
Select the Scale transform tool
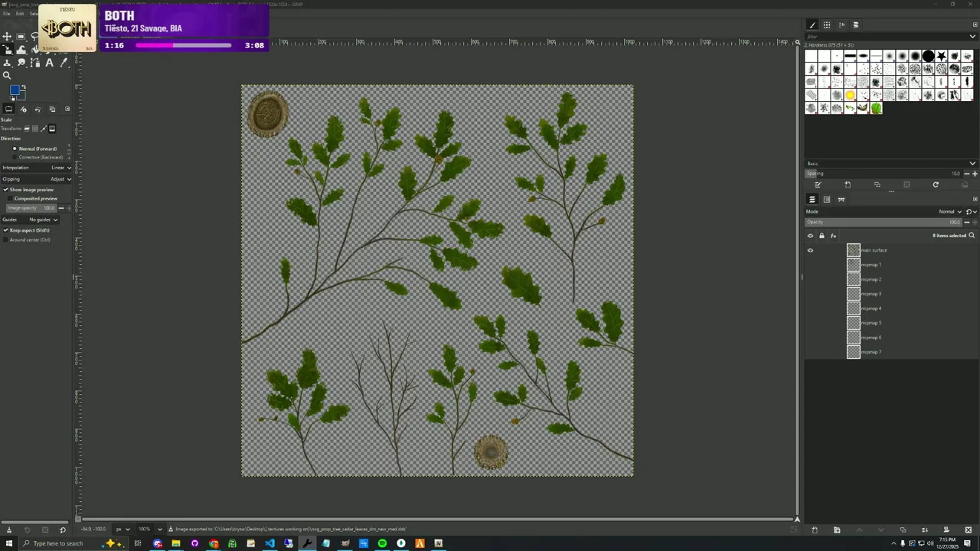(x=7, y=49)
